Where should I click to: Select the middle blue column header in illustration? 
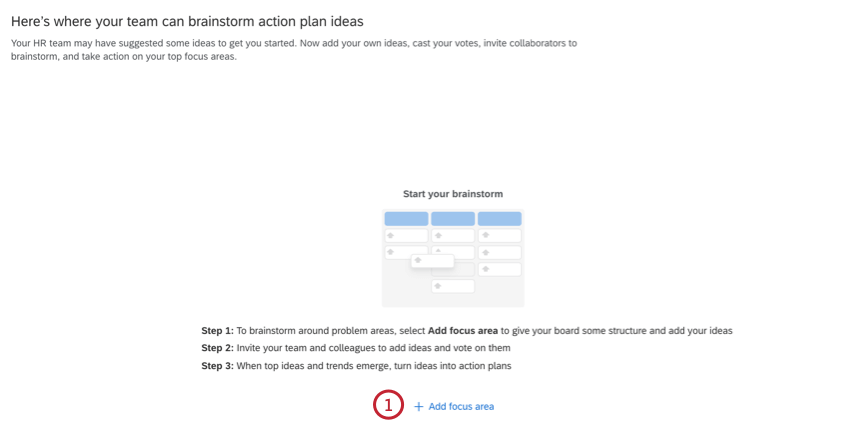[x=453, y=218]
